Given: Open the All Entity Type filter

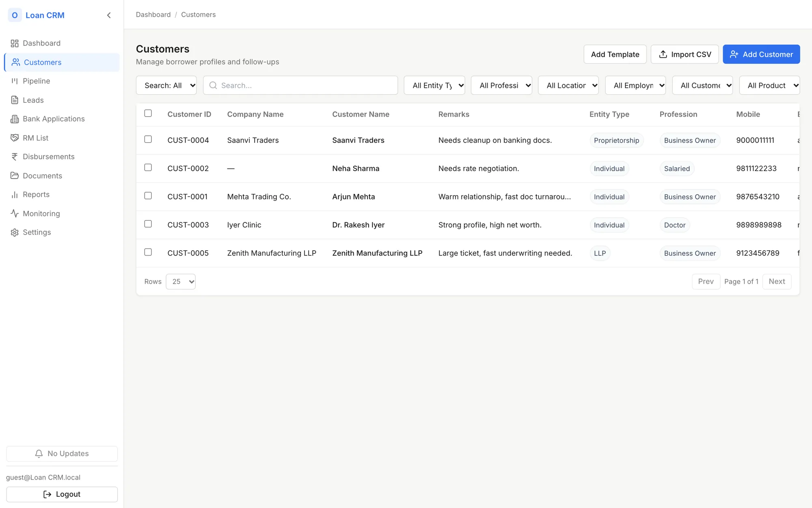Looking at the screenshot, I should point(434,85).
